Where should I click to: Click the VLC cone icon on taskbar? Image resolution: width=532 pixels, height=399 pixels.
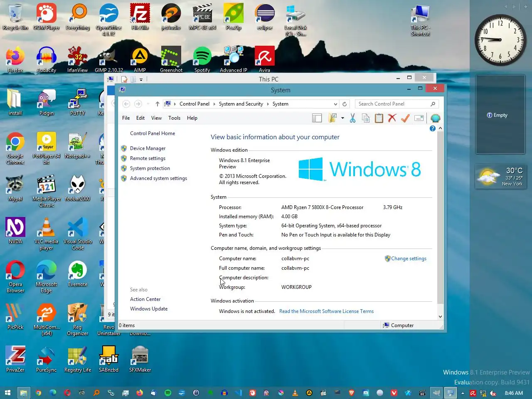295,393
